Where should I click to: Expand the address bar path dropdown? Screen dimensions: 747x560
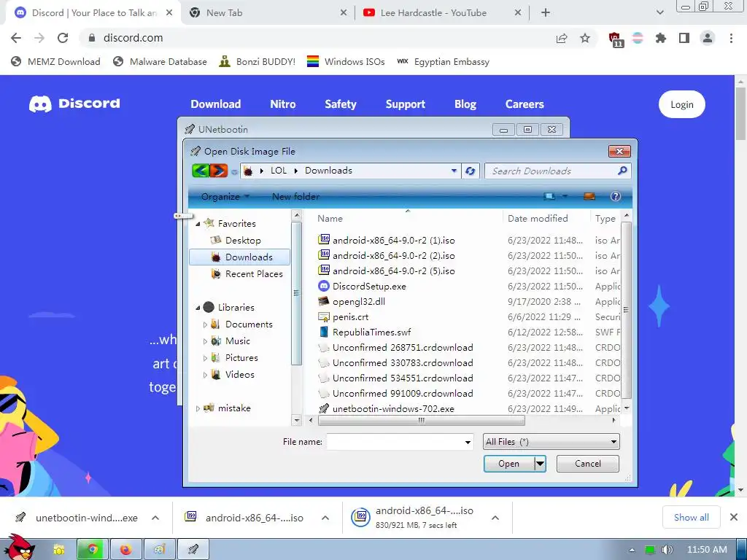(x=454, y=171)
